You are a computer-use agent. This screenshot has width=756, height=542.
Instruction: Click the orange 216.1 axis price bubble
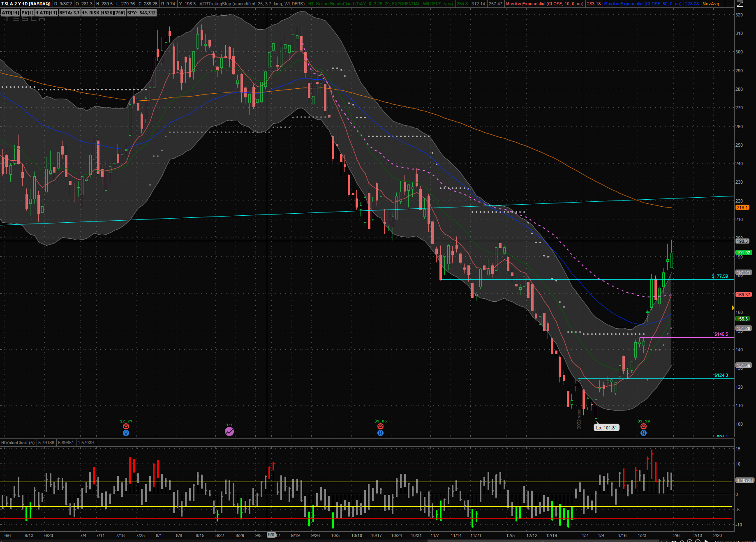tap(742, 208)
